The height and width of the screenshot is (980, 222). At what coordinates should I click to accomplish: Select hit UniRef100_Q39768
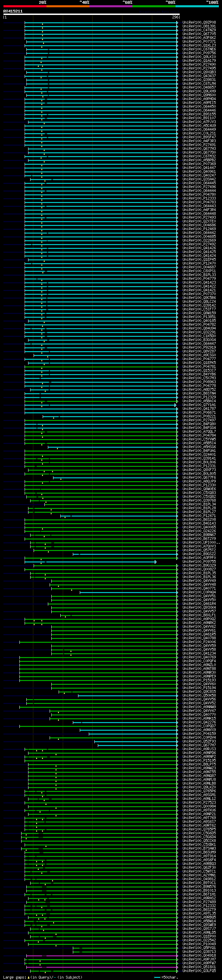coord(199,501)
